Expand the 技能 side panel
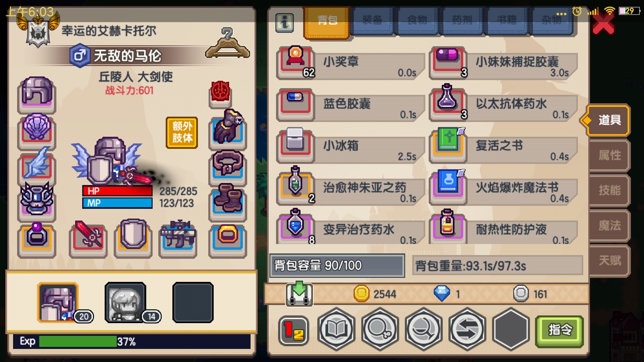The height and width of the screenshot is (362, 644). [x=609, y=190]
